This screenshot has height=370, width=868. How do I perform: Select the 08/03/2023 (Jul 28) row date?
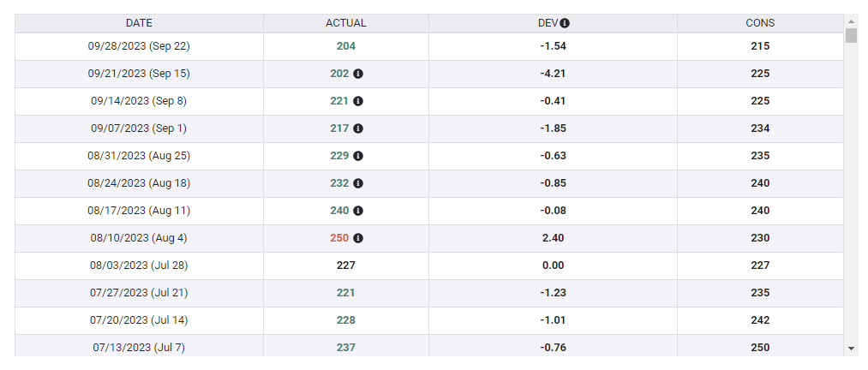[x=139, y=266]
